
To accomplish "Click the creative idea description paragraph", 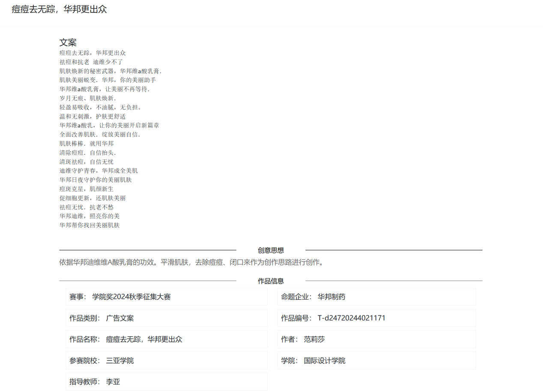I will [192, 262].
